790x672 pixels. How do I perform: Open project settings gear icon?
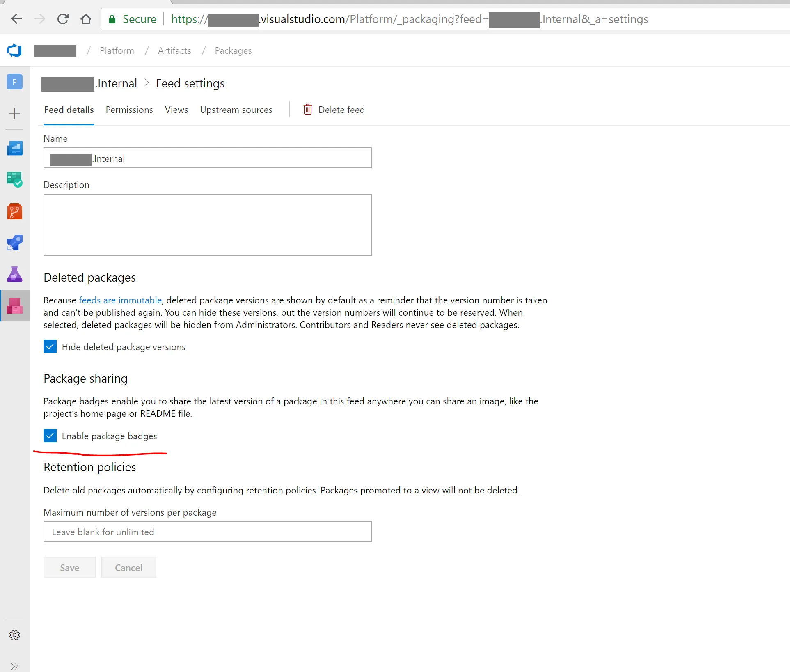(x=14, y=635)
